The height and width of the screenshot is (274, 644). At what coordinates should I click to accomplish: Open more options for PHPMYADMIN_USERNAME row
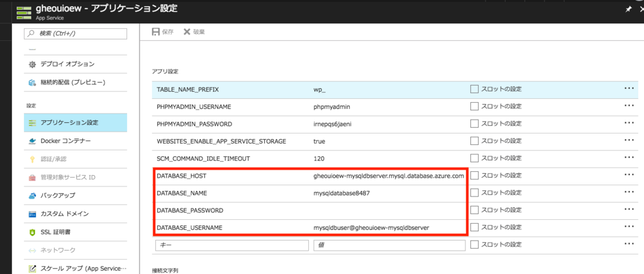[x=629, y=105]
